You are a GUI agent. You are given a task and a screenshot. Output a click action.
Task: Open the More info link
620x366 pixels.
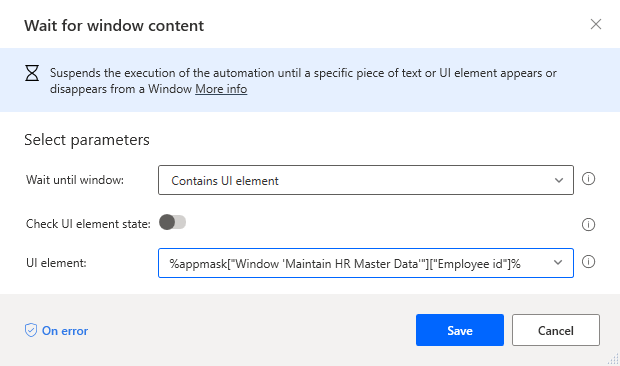[x=221, y=89]
